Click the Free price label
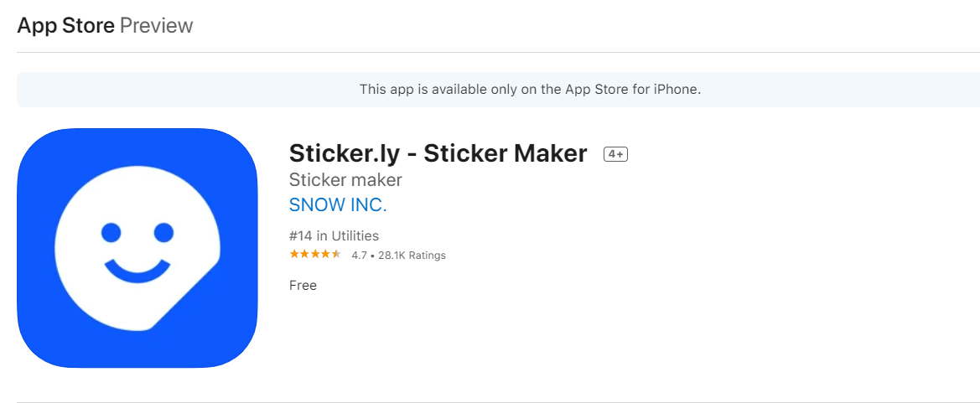This screenshot has height=403, width=980. tap(303, 286)
